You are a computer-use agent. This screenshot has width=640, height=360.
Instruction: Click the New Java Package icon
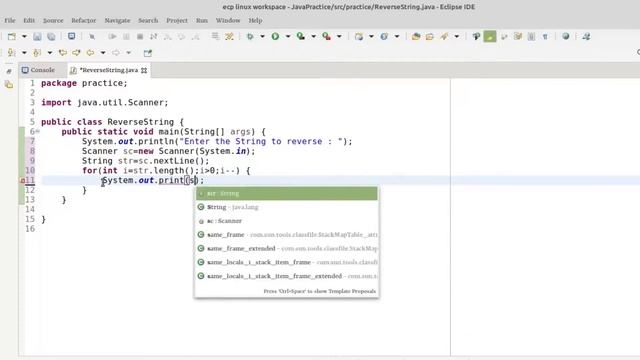click(x=359, y=37)
